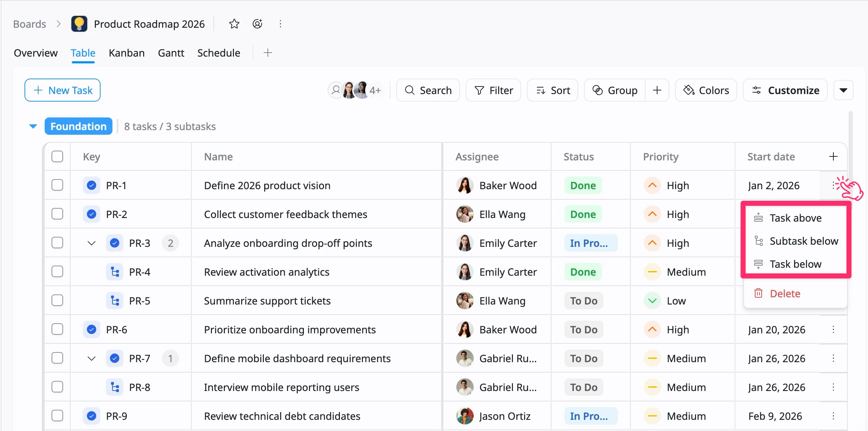Click the subtask count badge on PR-3
The height and width of the screenshot is (431, 868).
click(x=170, y=243)
